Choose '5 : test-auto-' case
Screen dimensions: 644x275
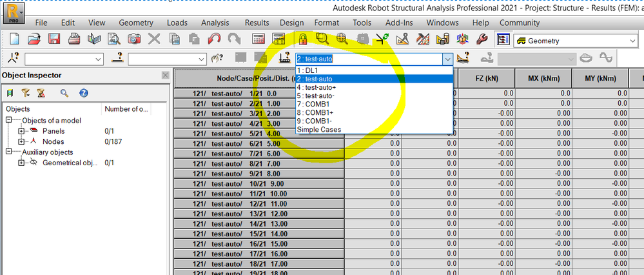[374, 96]
